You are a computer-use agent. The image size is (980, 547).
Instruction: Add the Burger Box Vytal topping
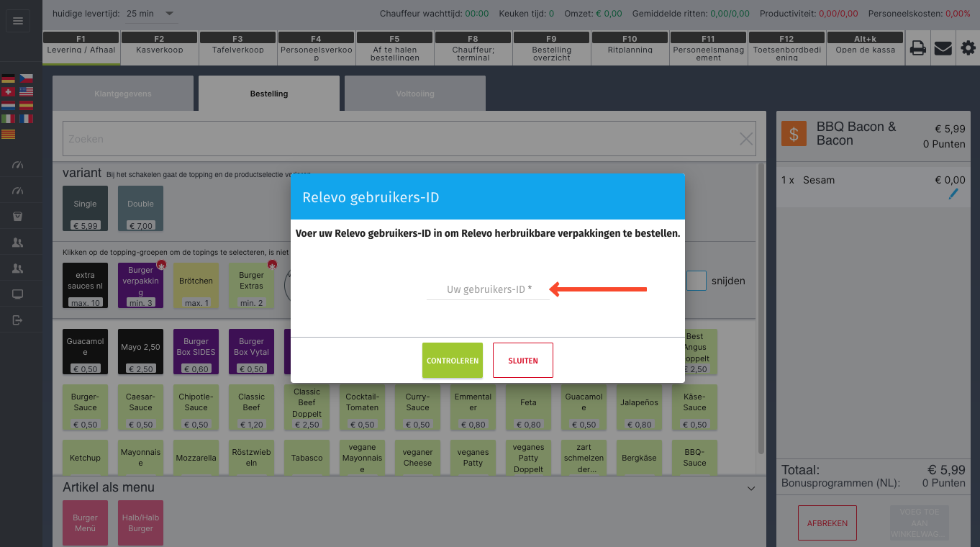[251, 352]
